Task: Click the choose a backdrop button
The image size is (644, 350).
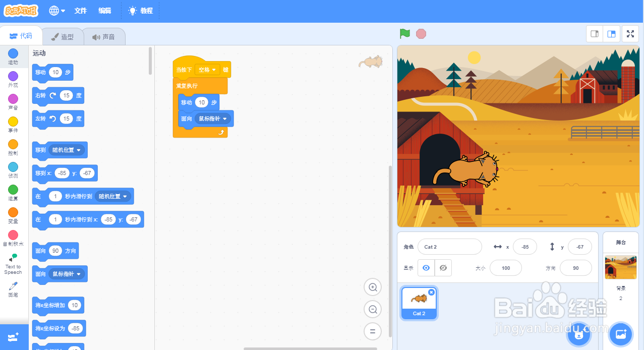Action: click(621, 334)
